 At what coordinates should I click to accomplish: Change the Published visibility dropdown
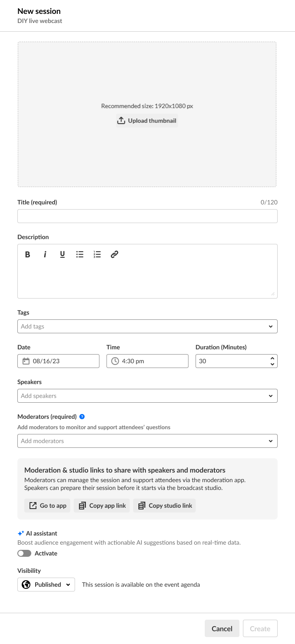pyautogui.click(x=46, y=585)
